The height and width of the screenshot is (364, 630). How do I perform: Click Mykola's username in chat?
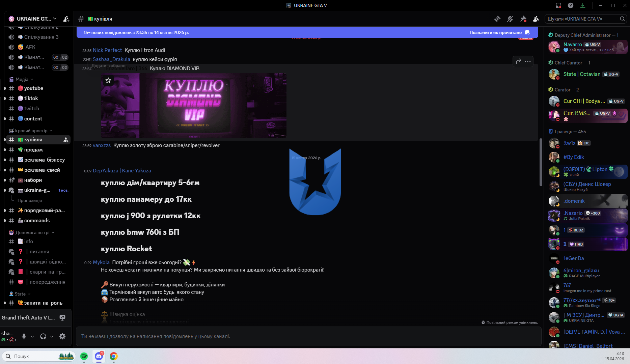[101, 262]
